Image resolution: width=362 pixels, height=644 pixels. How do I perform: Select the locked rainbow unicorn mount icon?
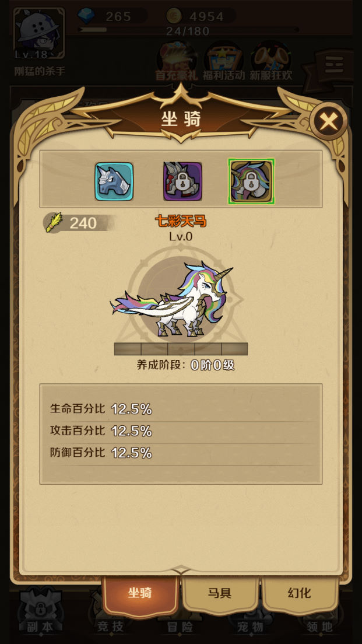[251, 181]
